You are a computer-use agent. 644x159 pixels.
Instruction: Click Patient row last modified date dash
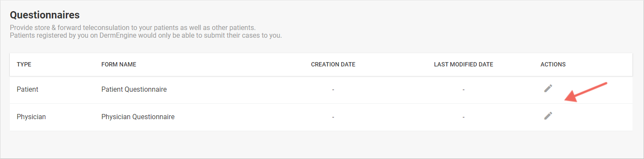[464, 90]
